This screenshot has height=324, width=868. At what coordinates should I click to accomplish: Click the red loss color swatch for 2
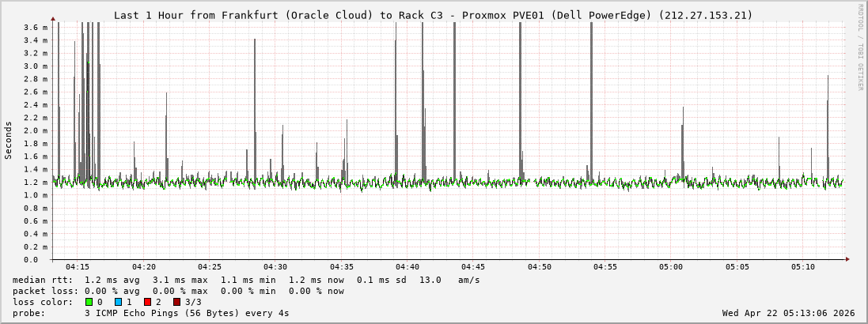(x=147, y=302)
